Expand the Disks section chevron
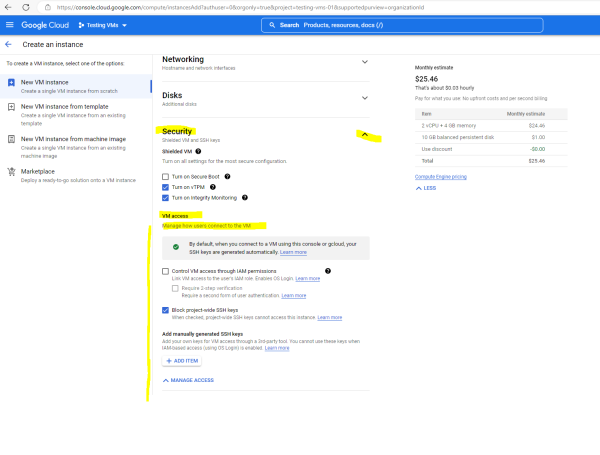The width and height of the screenshot is (600, 455). [x=365, y=98]
